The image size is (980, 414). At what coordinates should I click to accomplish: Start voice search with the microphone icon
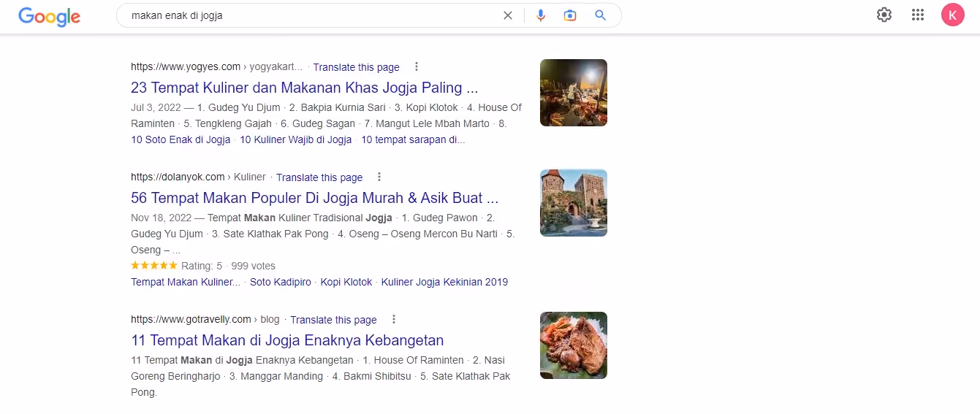click(x=541, y=15)
